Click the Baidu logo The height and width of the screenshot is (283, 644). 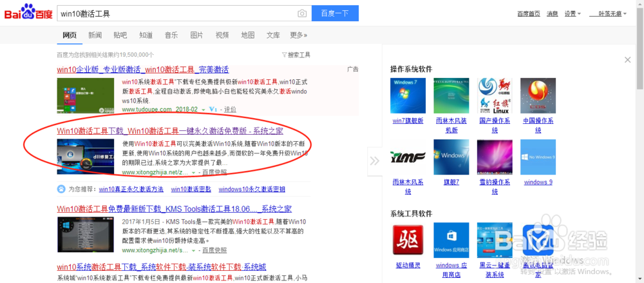[28, 12]
